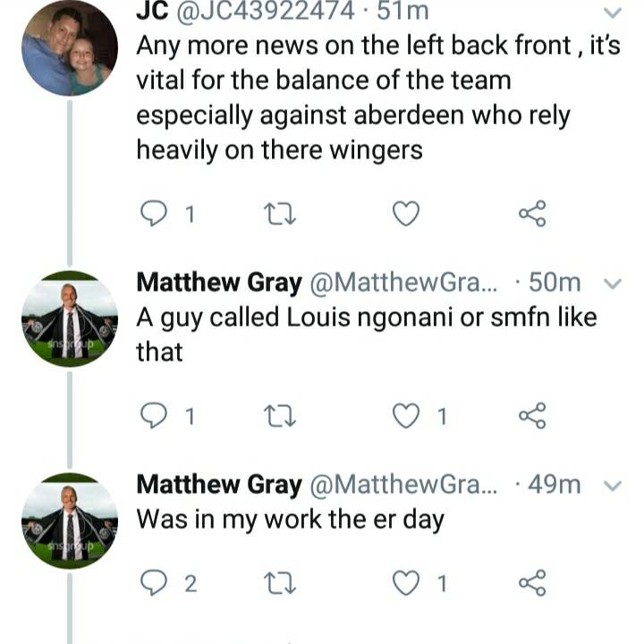644x644 pixels.
Task: Open the Louis ngonani tweet text
Action: [x=367, y=335]
